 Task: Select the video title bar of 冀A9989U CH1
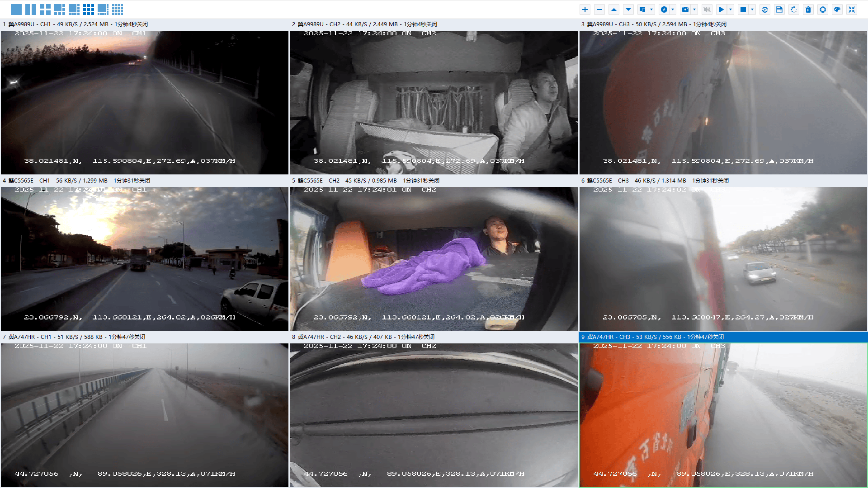point(145,24)
